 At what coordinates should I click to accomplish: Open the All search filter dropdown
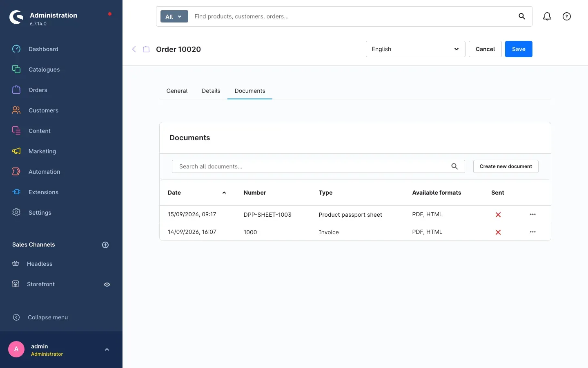pos(174,16)
